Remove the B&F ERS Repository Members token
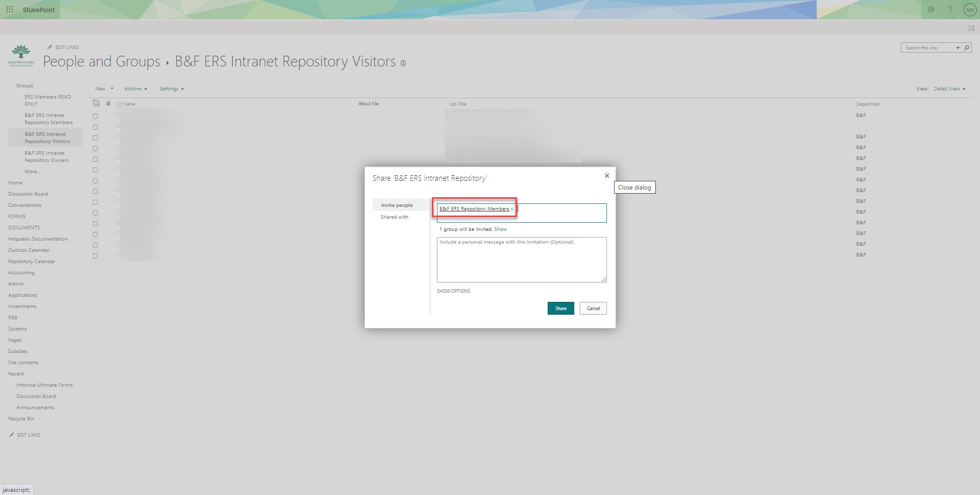Image resolution: width=980 pixels, height=495 pixels. (512, 209)
